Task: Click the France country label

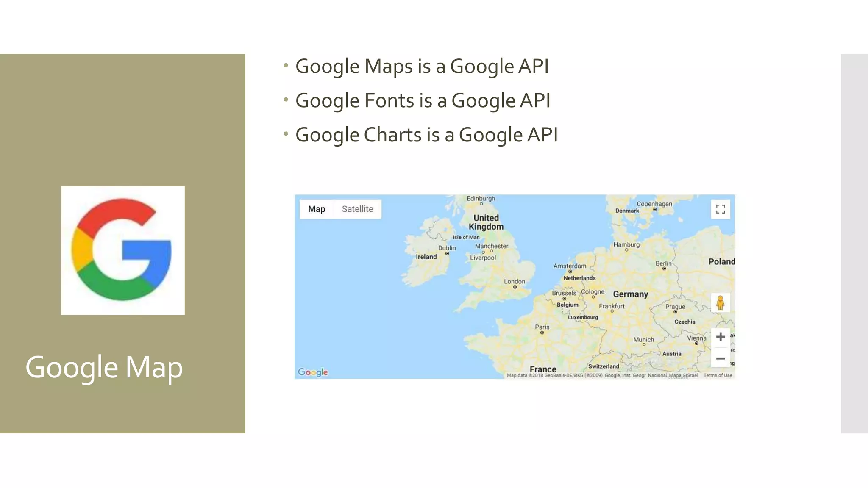Action: 543,369
